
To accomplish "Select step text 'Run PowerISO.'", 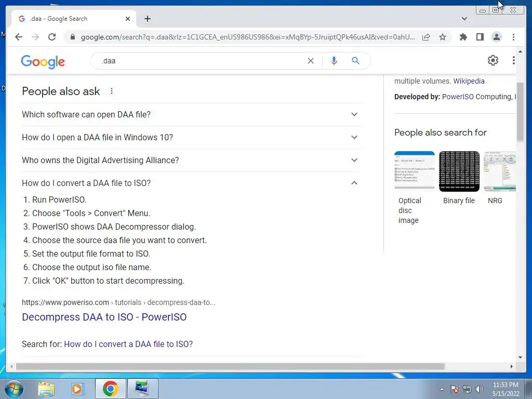I will tap(59, 199).
